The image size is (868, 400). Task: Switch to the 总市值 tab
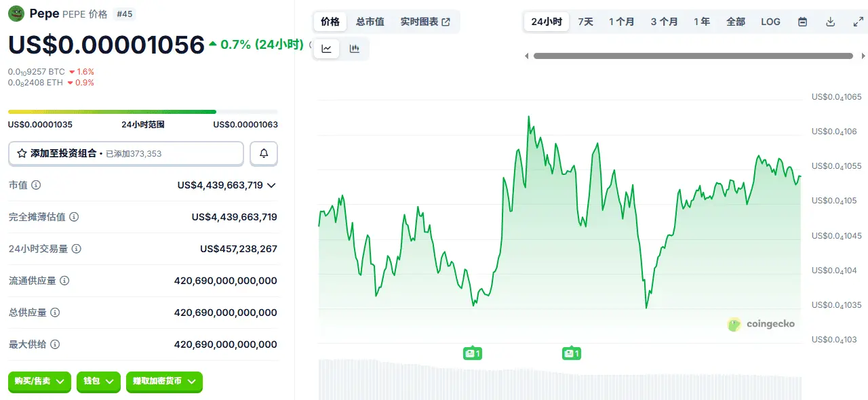click(x=370, y=22)
